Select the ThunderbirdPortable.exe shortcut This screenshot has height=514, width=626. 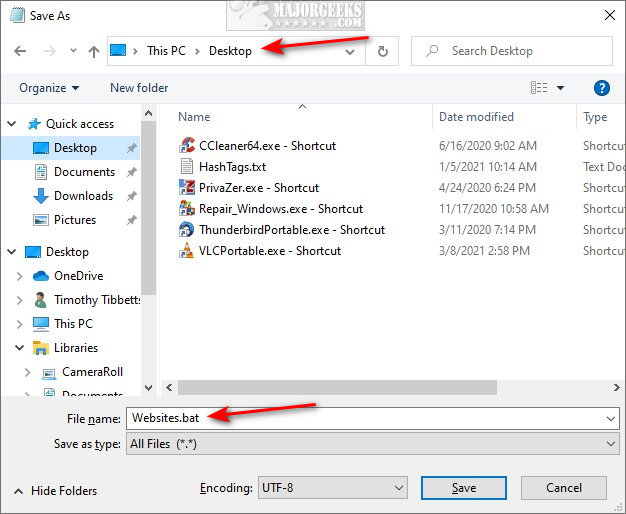click(282, 230)
